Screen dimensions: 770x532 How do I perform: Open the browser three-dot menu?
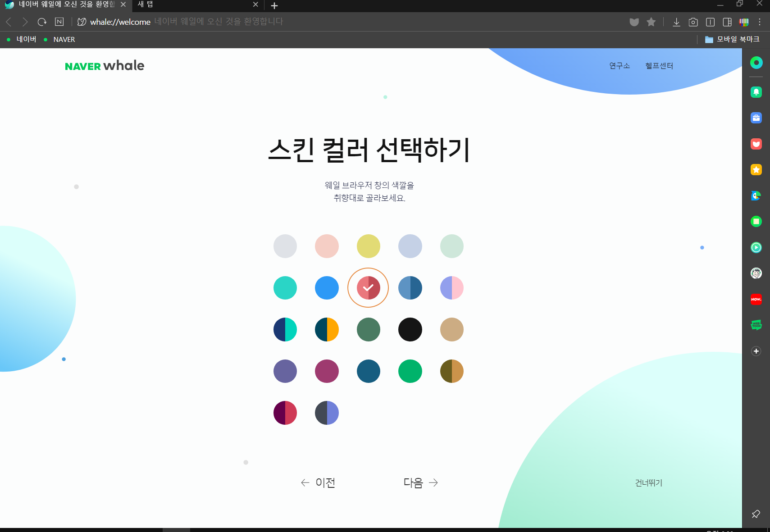(760, 22)
